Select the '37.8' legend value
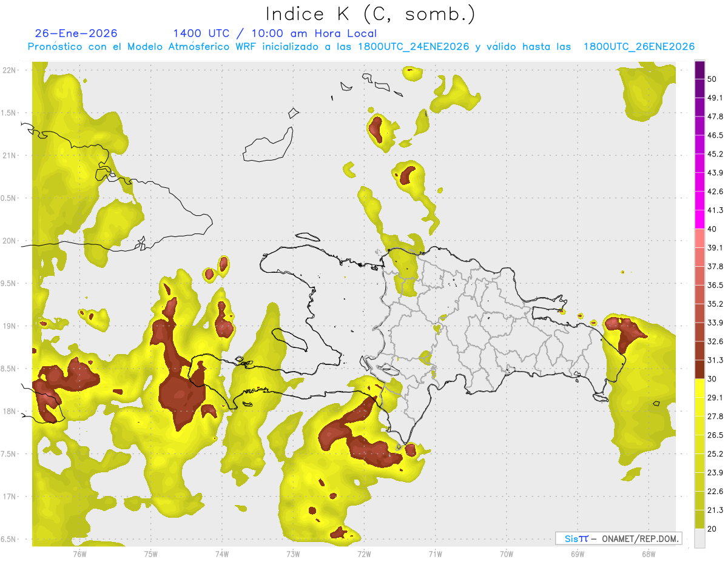This screenshot has width=728, height=562. coord(715,267)
